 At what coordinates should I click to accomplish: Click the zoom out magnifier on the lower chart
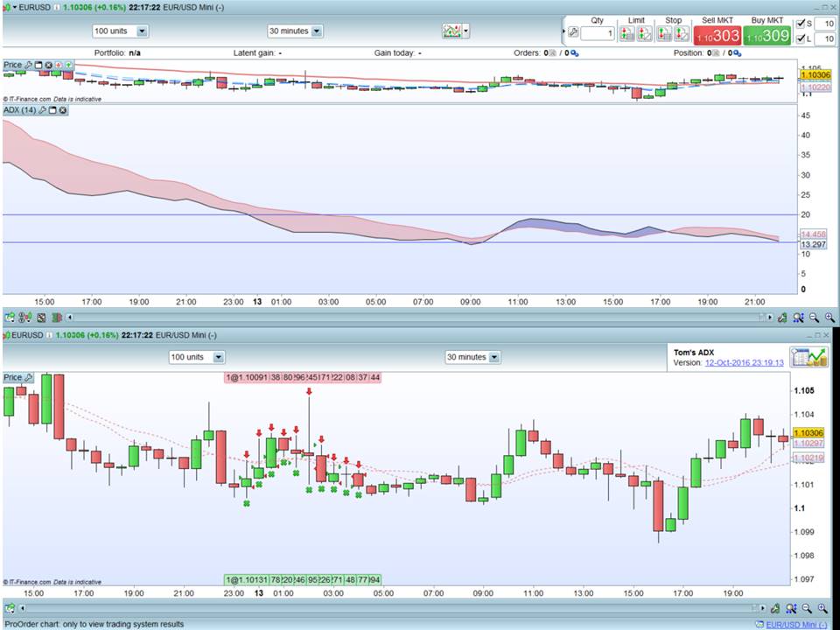coord(807,609)
